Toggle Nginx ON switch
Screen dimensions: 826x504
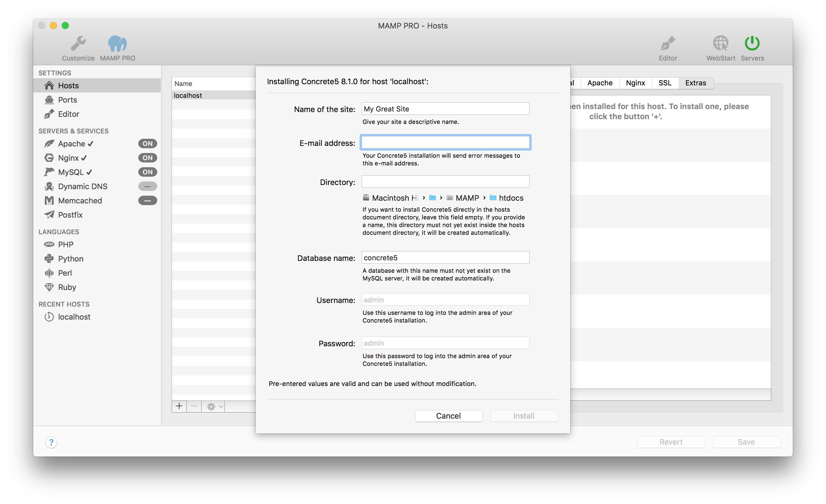pos(148,158)
